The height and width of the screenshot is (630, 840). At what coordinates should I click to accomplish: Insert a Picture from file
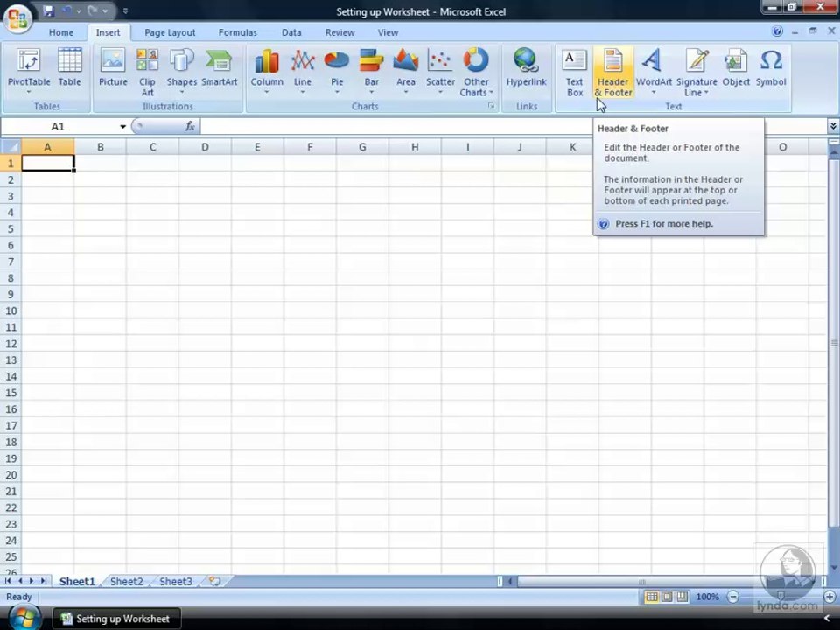[113, 67]
